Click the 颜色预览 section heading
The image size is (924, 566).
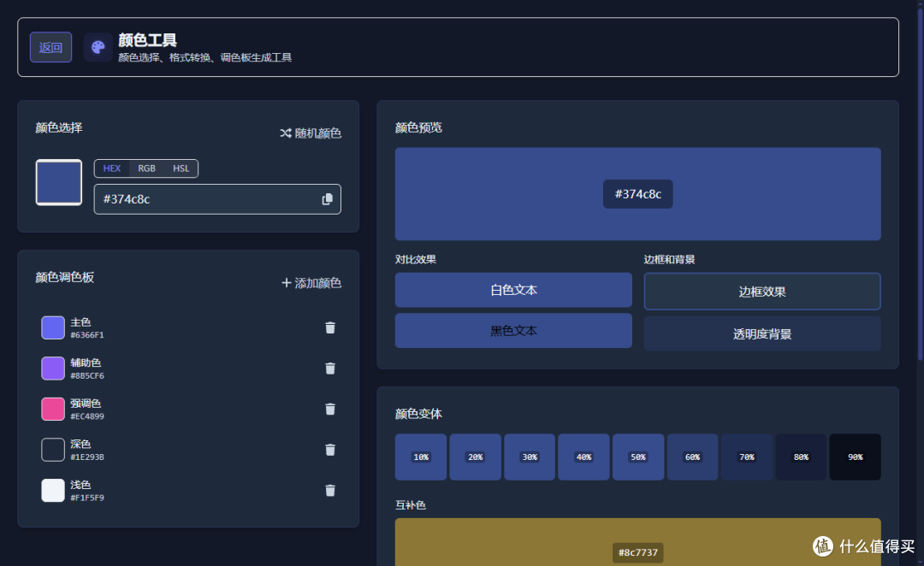tap(418, 127)
